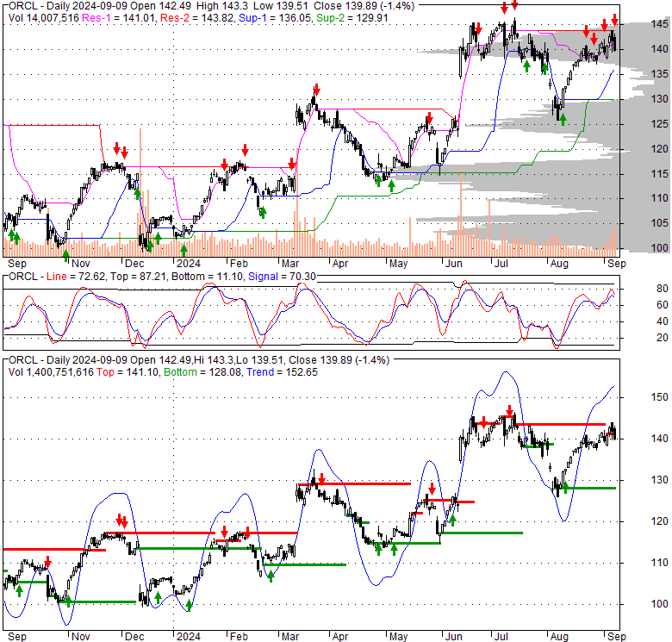672x642 pixels.
Task: Click the 'Feb' month label under top chart
Action: [239, 264]
